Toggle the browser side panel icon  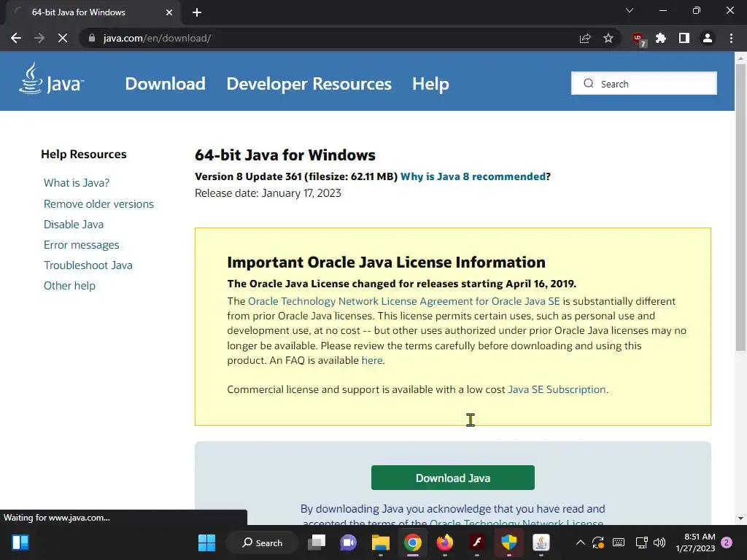coord(684,38)
